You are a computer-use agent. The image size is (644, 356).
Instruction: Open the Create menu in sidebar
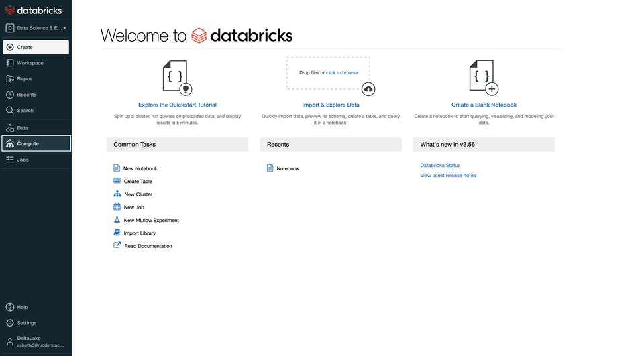pos(36,47)
